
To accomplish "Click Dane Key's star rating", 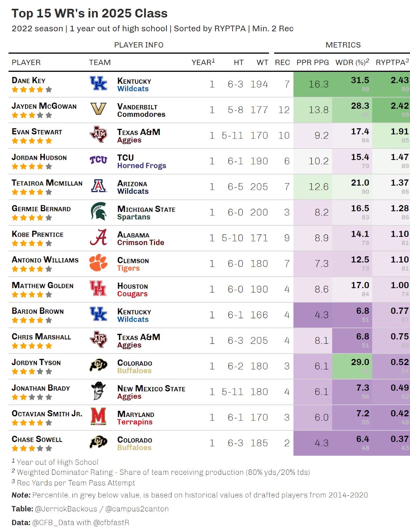I will click(x=32, y=89).
